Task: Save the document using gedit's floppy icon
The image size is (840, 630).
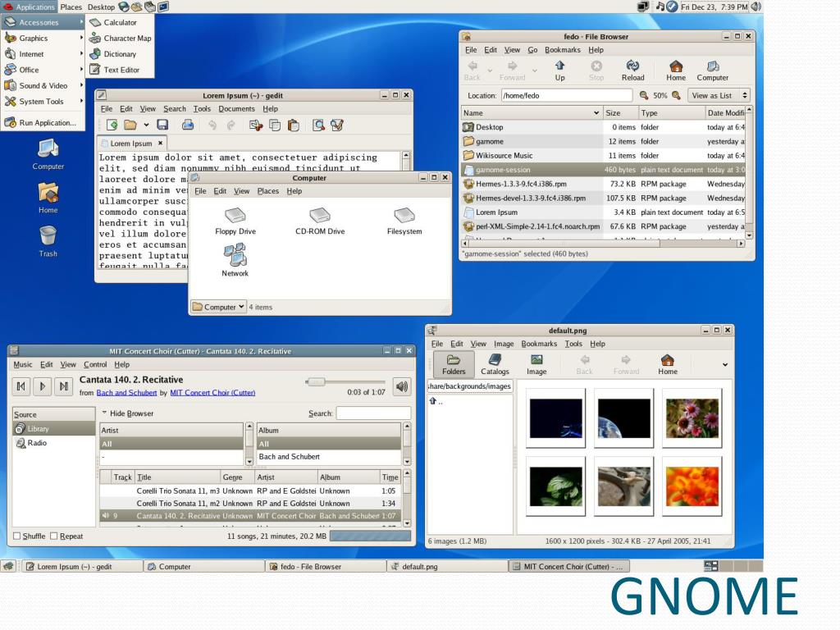Action: [162, 126]
